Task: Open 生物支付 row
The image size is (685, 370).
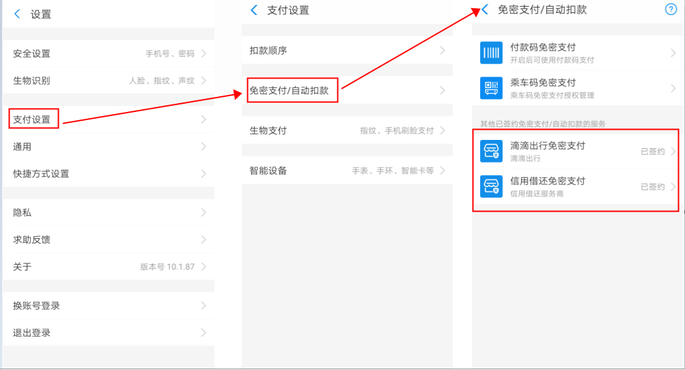Action: pos(347,130)
